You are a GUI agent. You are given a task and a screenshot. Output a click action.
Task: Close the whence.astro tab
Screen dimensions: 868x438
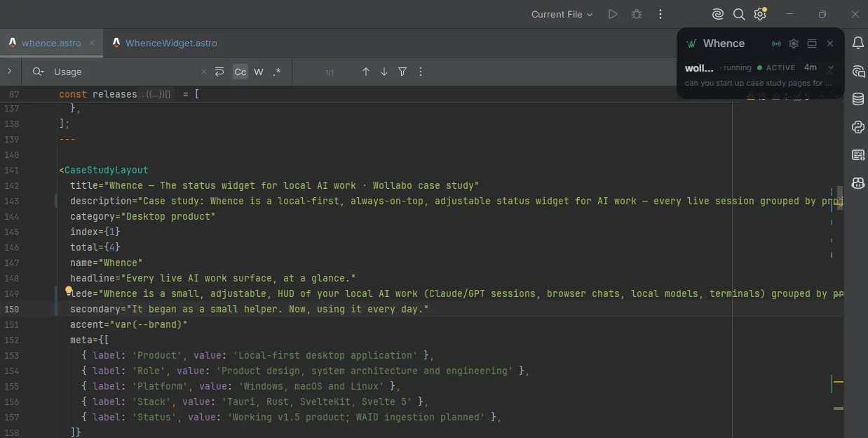(92, 43)
